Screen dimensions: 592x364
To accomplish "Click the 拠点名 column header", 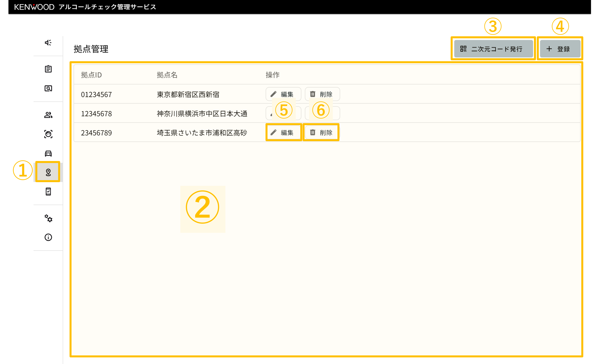I will [x=167, y=75].
